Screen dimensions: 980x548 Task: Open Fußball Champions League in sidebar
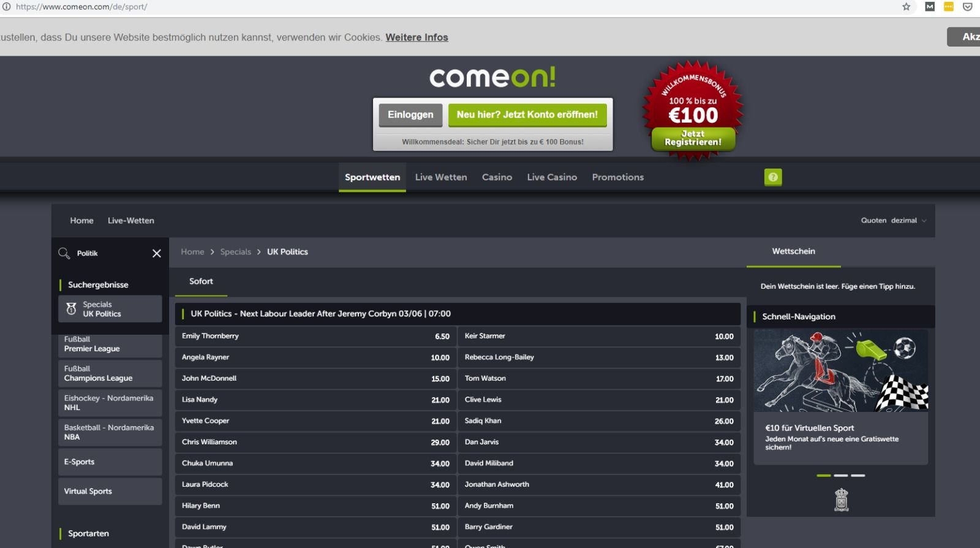pyautogui.click(x=110, y=373)
